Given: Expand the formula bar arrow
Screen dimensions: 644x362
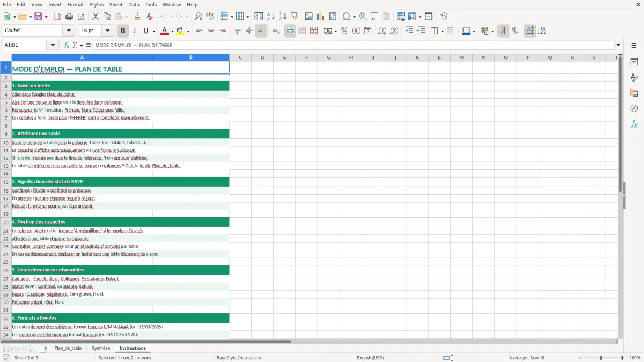Looking at the screenshot, I should click(618, 45).
